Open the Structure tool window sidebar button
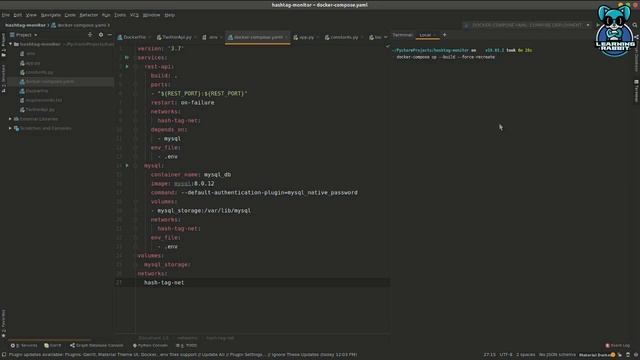This screenshot has width=640, height=360. (x=4, y=78)
